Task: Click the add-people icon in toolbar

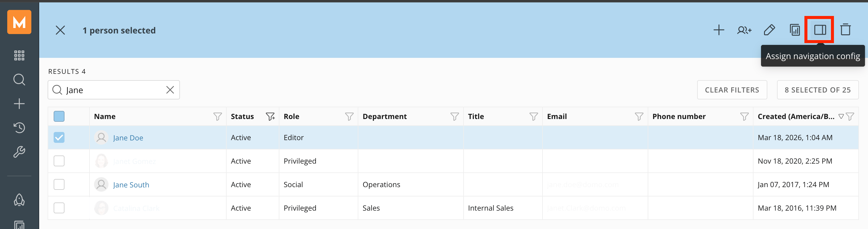Action: [744, 30]
